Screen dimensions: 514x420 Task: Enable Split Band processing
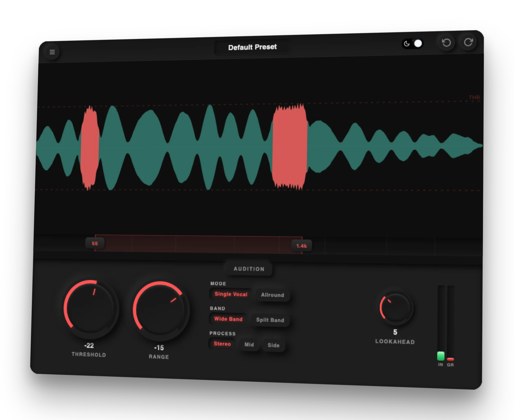pos(270,320)
